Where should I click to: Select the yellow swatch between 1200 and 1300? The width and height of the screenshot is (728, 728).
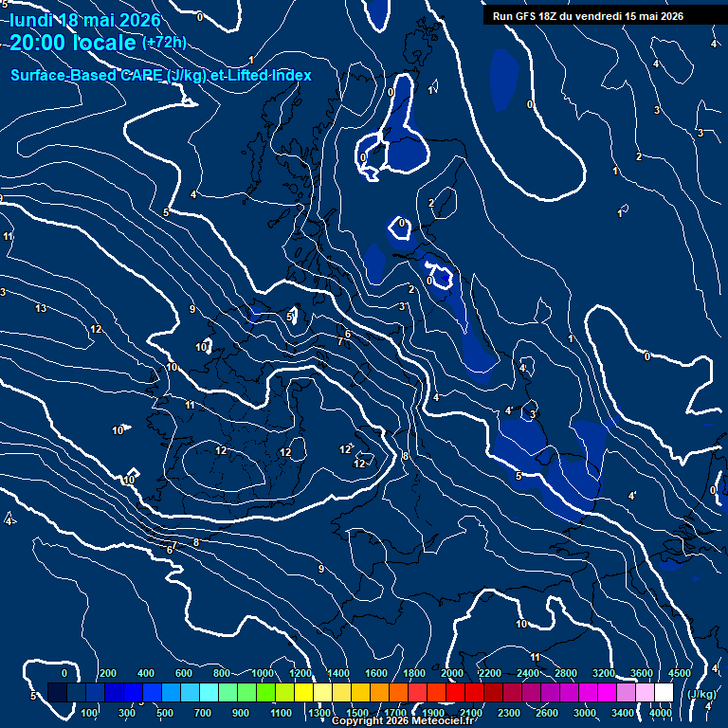303,692
